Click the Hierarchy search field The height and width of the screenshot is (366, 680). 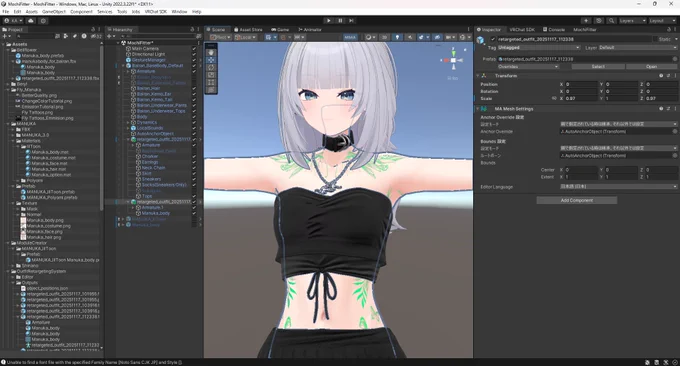pos(157,36)
